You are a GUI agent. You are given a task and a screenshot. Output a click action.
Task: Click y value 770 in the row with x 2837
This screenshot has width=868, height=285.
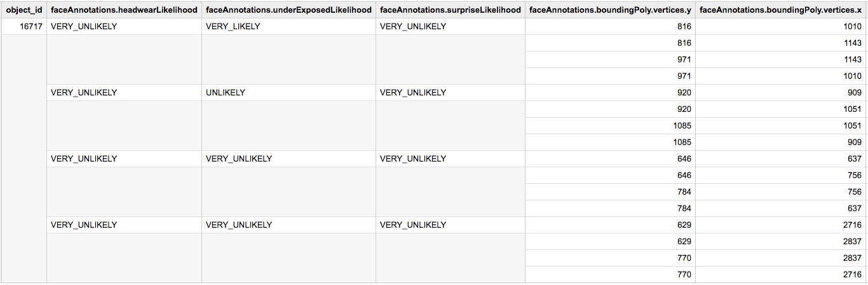tap(682, 258)
